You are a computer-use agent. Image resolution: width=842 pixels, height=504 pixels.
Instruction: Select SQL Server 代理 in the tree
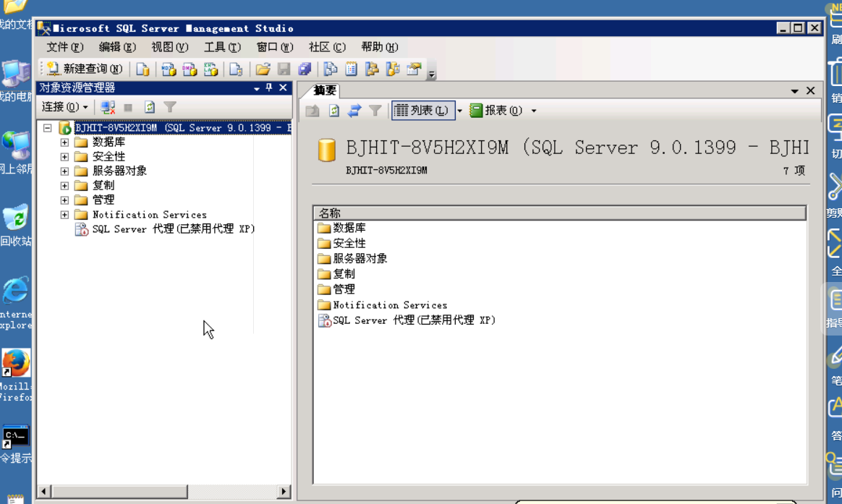coord(173,229)
